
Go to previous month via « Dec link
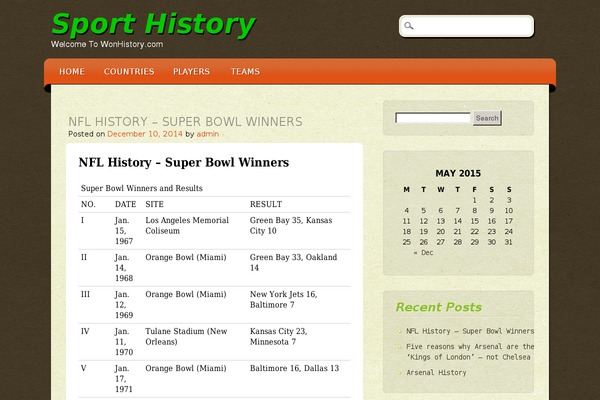click(x=423, y=253)
